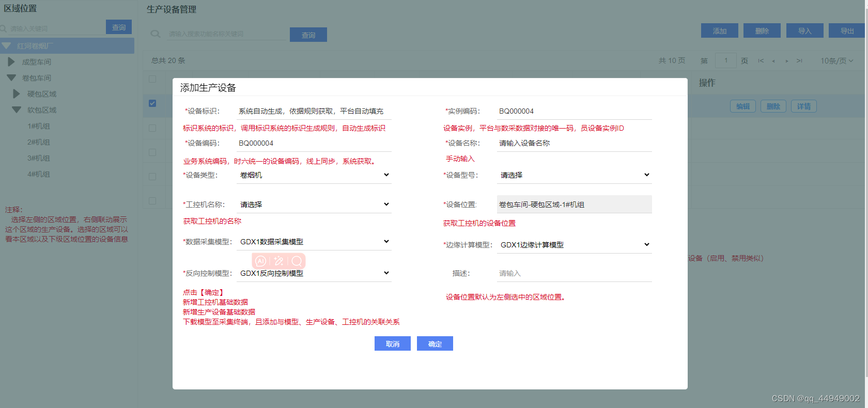Go to first page pagination icon
This screenshot has width=868, height=408.
761,61
